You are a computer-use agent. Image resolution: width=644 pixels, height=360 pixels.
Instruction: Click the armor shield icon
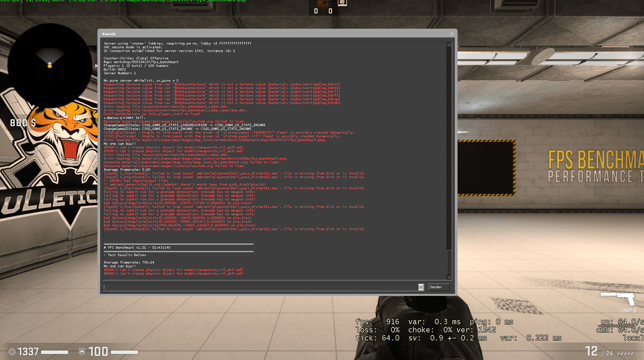(82, 352)
